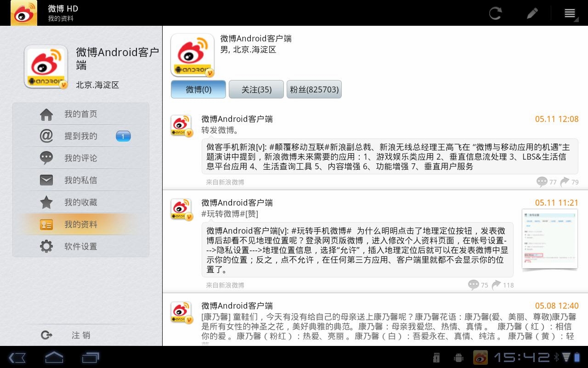Tap the #玩转微博#[赞] post text

pos(230,214)
